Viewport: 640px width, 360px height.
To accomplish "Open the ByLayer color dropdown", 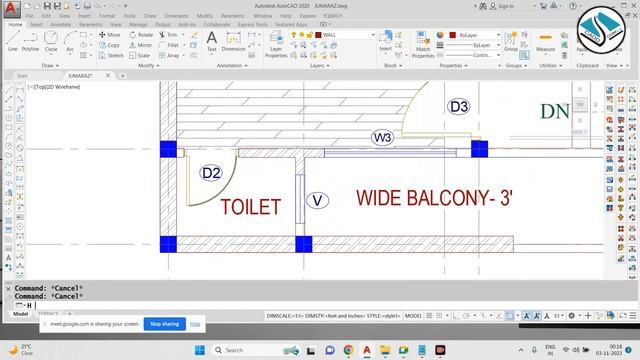I will pos(498,35).
